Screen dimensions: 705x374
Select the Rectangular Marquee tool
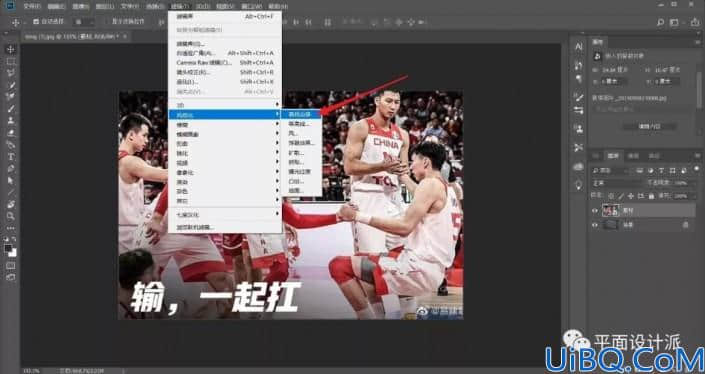pos(11,62)
